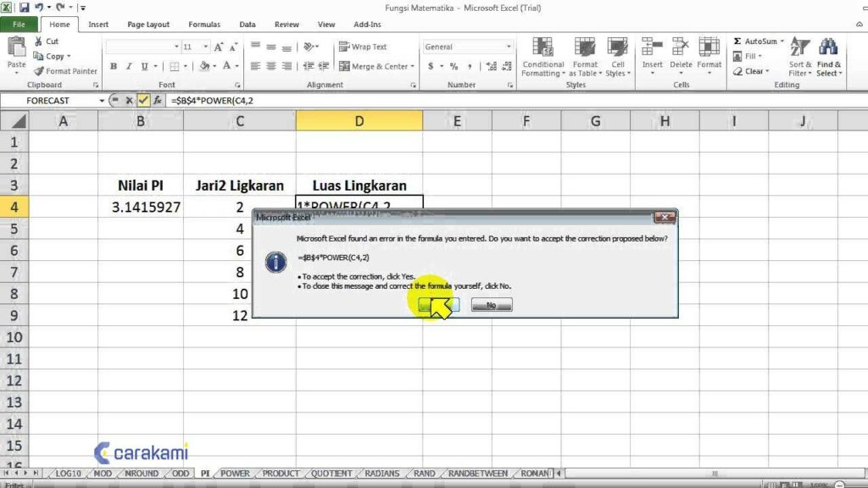The image size is (868, 488).
Task: Open the Name Box dropdown showing FORECAST
Action: [100, 100]
